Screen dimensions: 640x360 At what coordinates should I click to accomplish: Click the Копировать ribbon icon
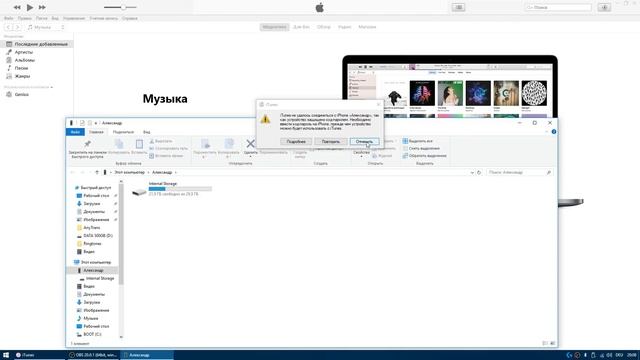click(119, 144)
